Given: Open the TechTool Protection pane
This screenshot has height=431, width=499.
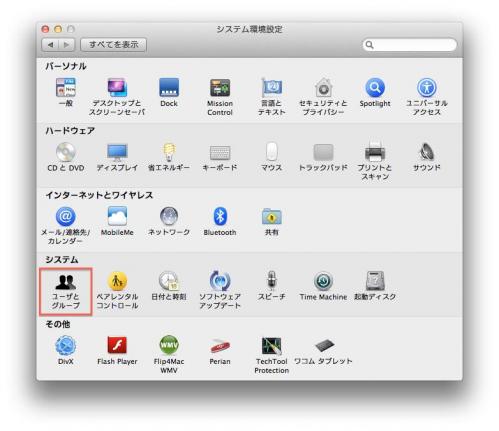Looking at the screenshot, I should 271,355.
